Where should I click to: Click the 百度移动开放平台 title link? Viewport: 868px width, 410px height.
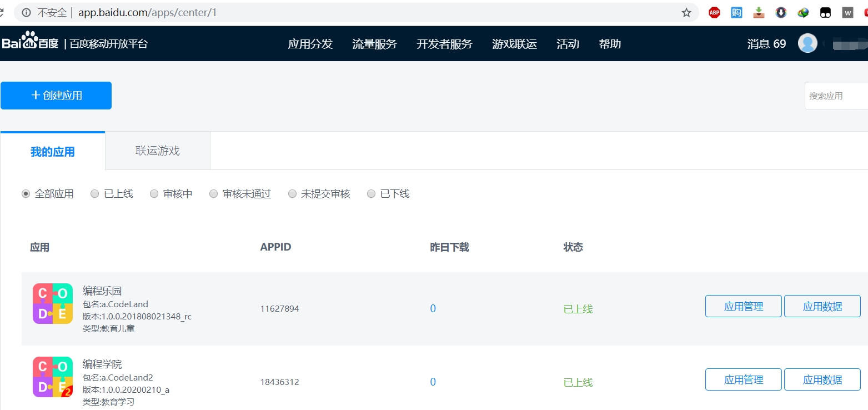(109, 44)
